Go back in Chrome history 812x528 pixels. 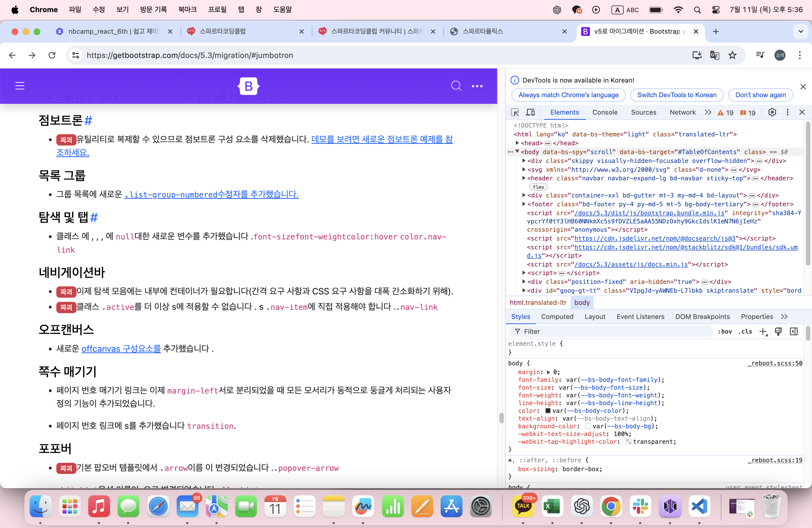pyautogui.click(x=12, y=55)
